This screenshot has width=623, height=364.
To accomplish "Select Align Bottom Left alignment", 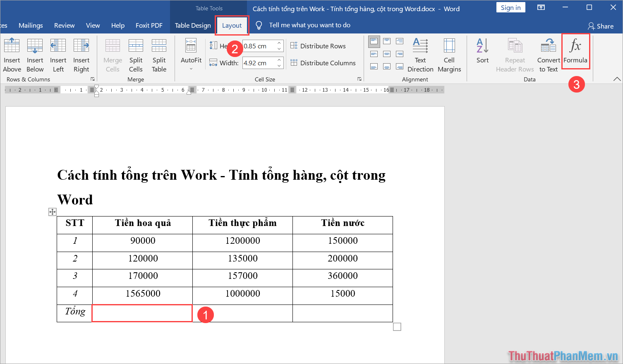I will pos(374,67).
